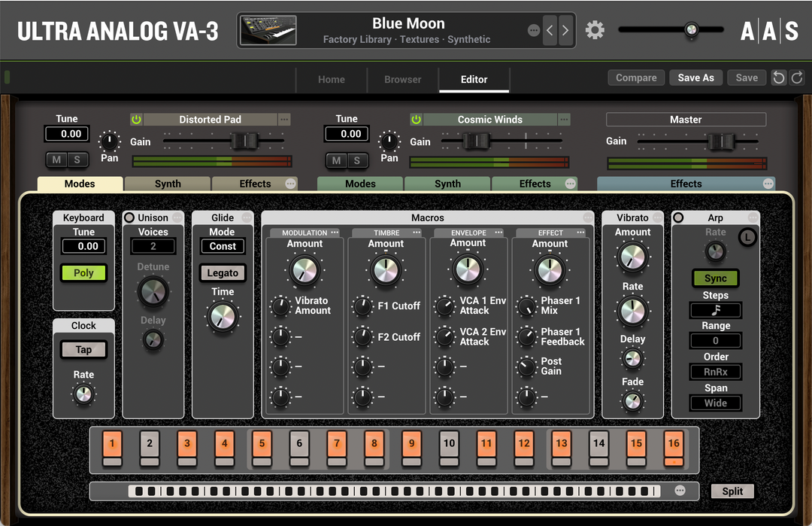This screenshot has height=526, width=812.
Task: Click the Vibrato Rate knob
Action: point(632,312)
